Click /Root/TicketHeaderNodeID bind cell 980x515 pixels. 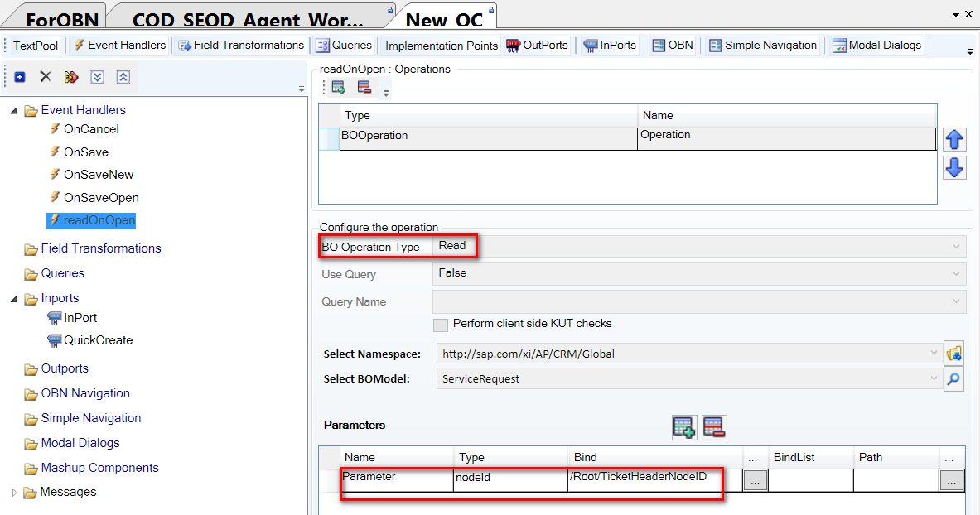655,480
